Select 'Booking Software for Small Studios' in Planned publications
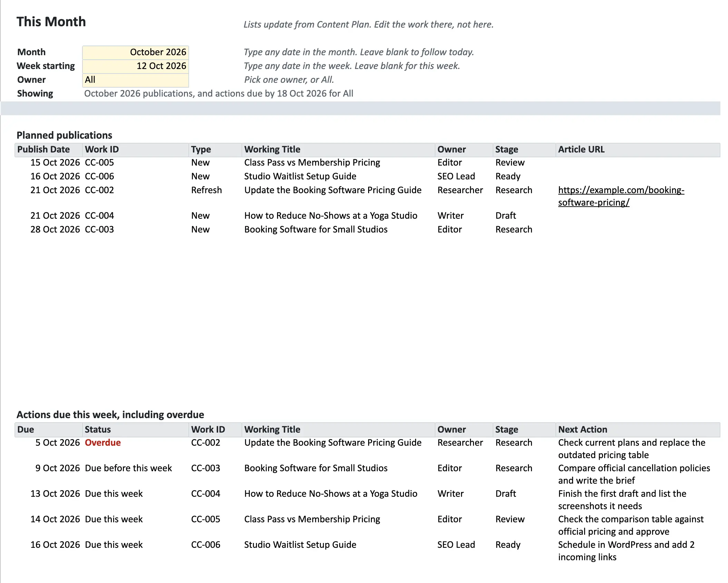728x583 pixels. [316, 229]
